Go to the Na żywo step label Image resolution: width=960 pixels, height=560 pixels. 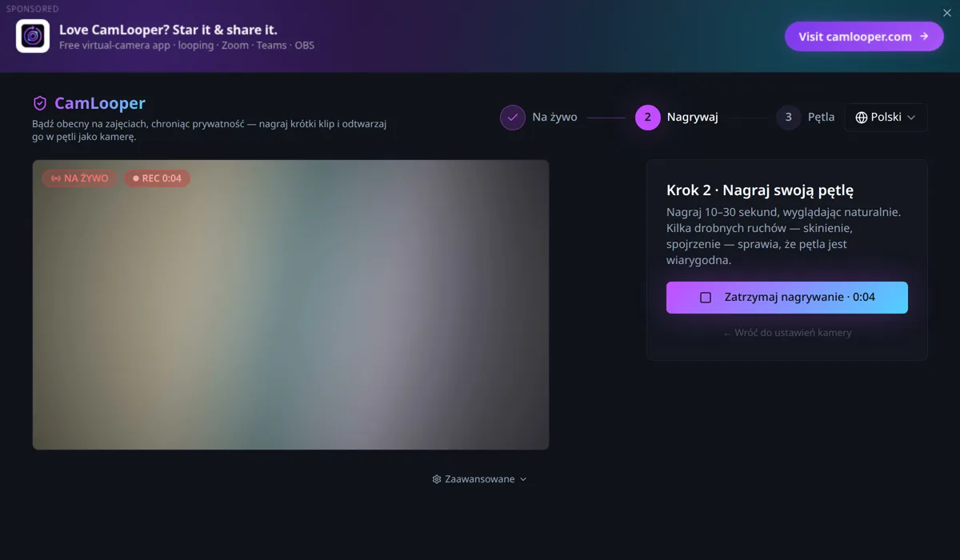pos(554,117)
